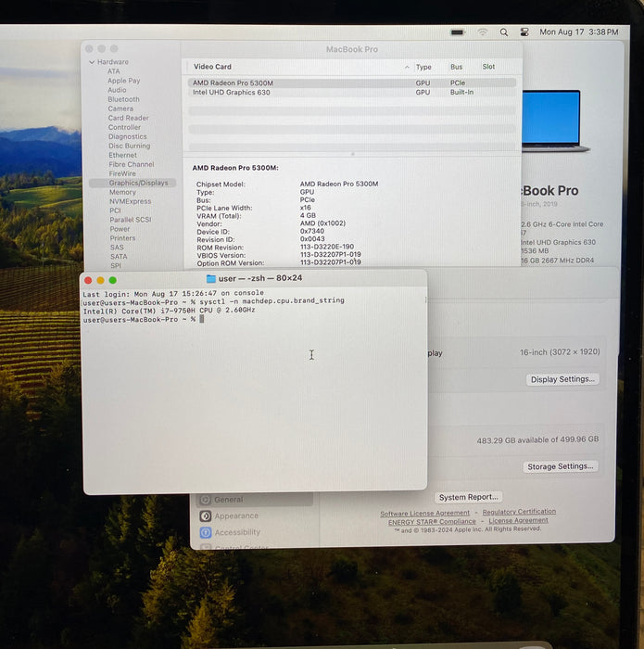This screenshot has width=644, height=649.
Task: Select General in System Settings sidebar
Action: tap(255, 500)
